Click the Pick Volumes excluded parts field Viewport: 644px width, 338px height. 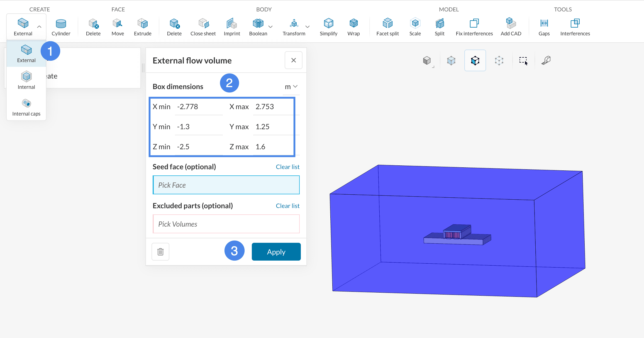(226, 224)
